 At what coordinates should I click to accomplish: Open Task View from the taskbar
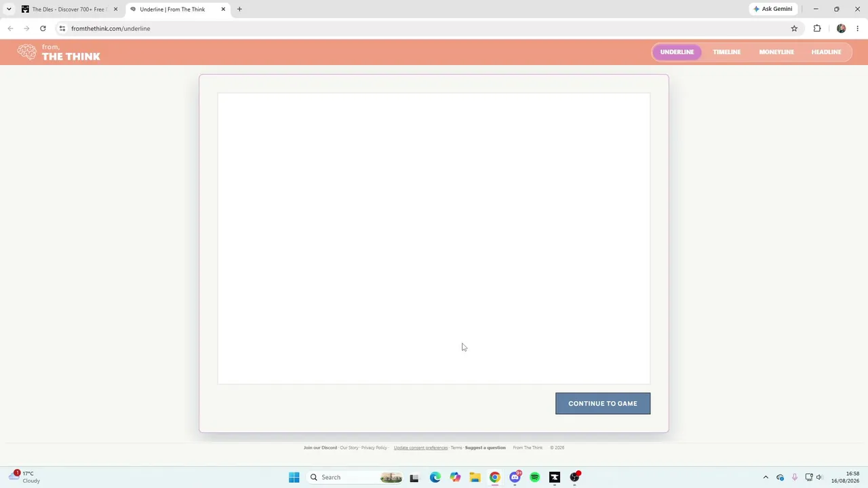414,477
